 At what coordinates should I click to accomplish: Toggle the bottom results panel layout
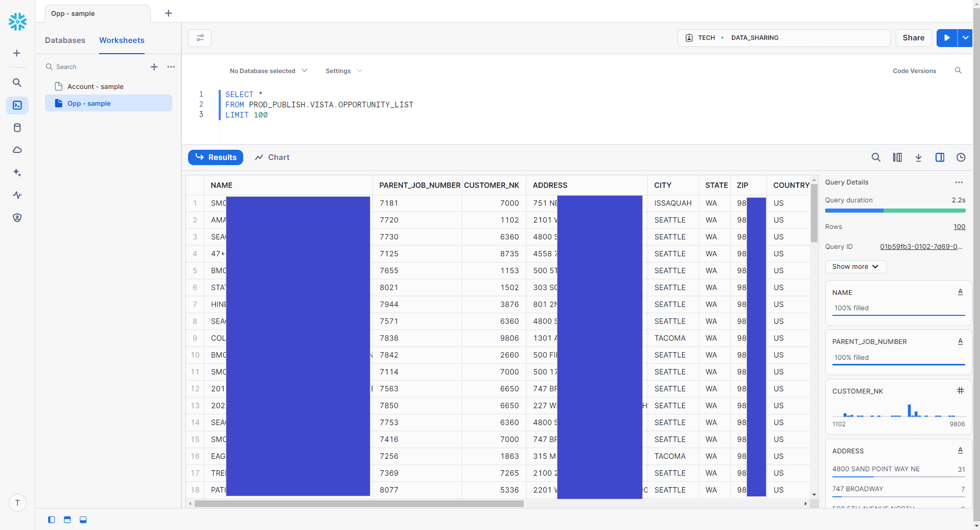click(67, 520)
